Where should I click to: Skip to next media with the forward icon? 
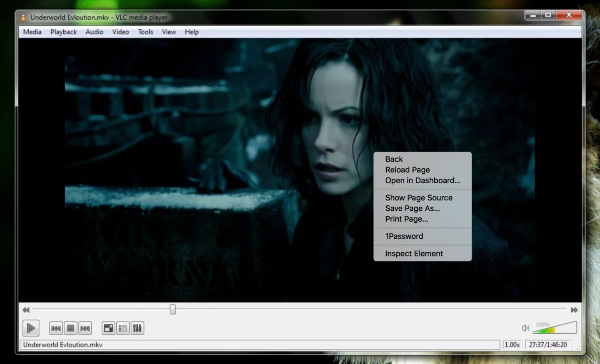(85, 328)
